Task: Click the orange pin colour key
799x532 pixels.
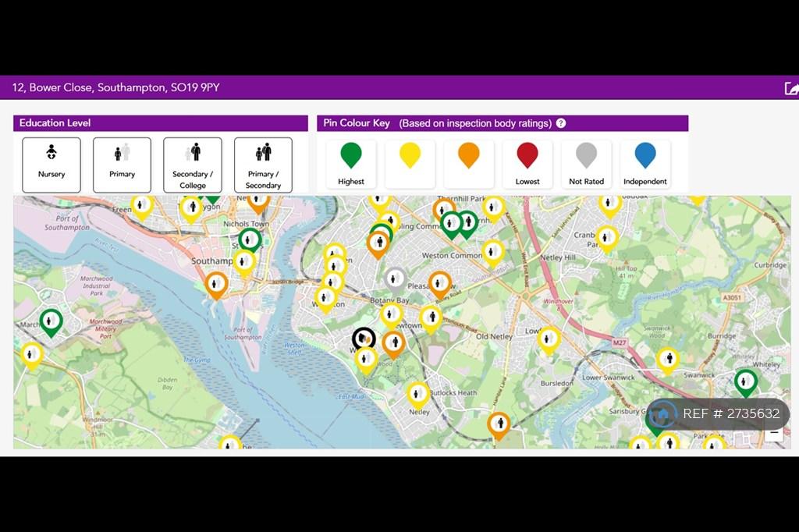Action: pos(469,164)
